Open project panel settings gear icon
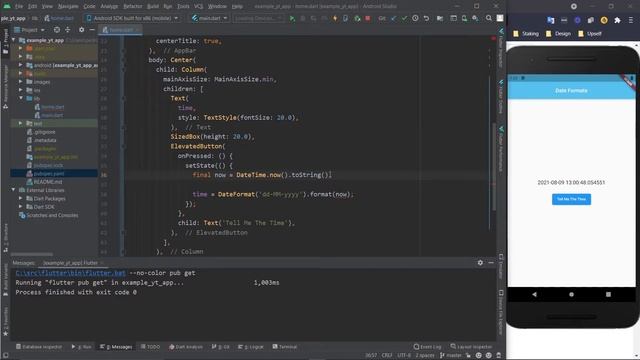The height and width of the screenshot is (360, 640). pos(81,30)
